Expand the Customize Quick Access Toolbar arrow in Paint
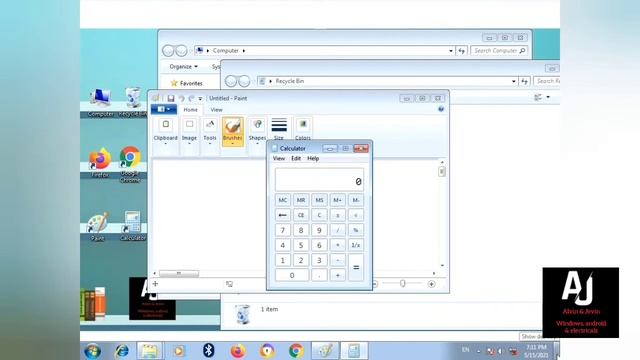 (200, 99)
